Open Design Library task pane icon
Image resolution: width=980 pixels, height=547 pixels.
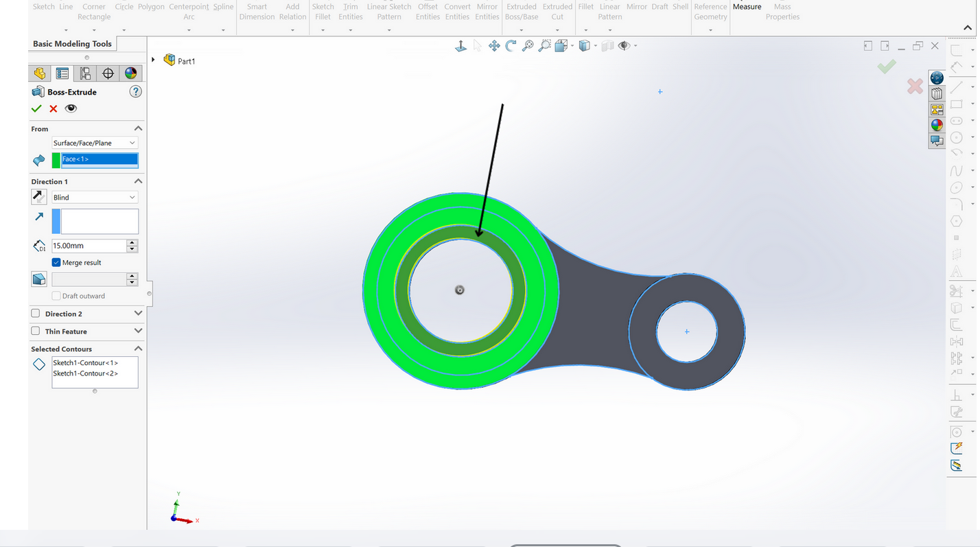[x=937, y=93]
